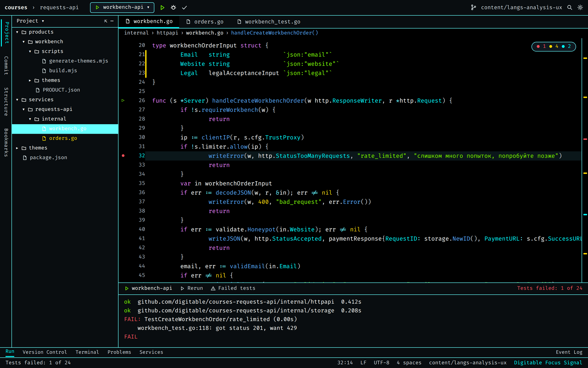Click the file icon on workbench_test.go tab
Viewport: 588px width, 368px height.
[239, 22]
